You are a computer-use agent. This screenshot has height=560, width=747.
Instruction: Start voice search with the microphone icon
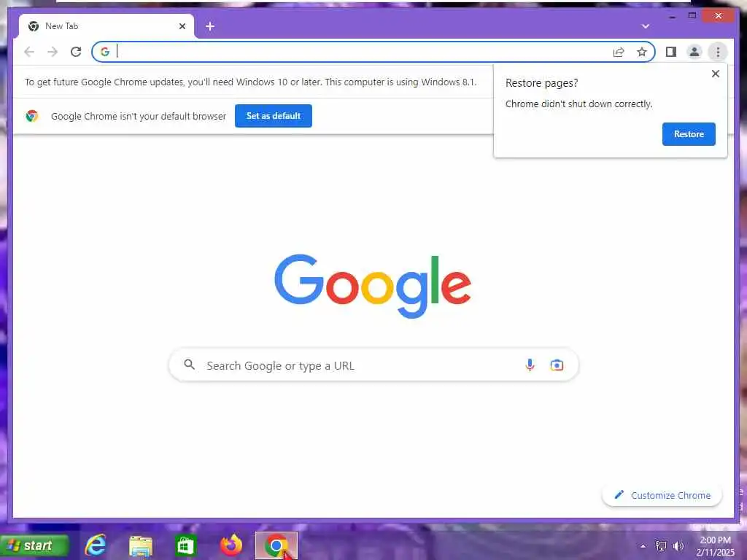(x=530, y=365)
